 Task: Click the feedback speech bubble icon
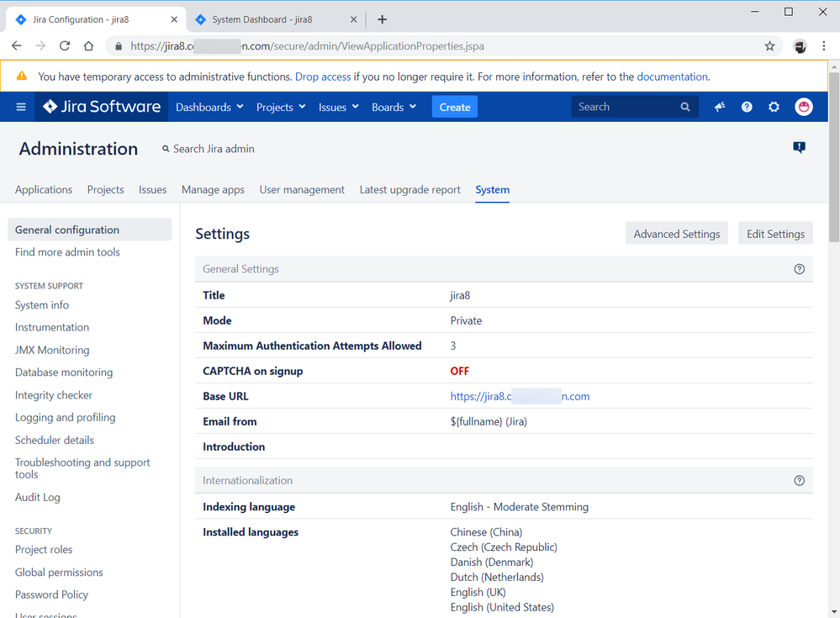(x=800, y=147)
